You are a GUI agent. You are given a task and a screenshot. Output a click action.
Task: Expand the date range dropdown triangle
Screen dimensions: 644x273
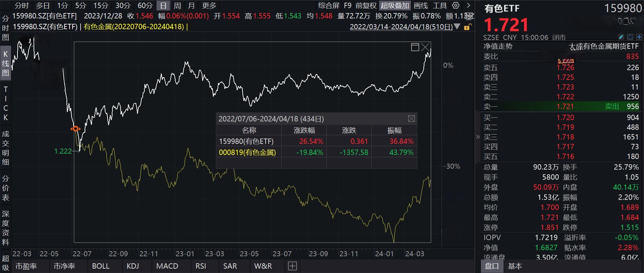click(457, 26)
